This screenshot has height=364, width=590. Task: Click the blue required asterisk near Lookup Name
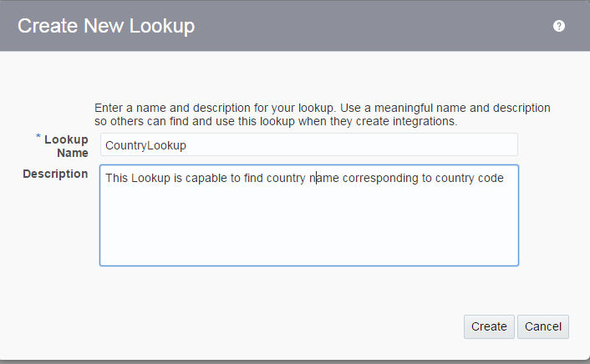[x=38, y=136]
